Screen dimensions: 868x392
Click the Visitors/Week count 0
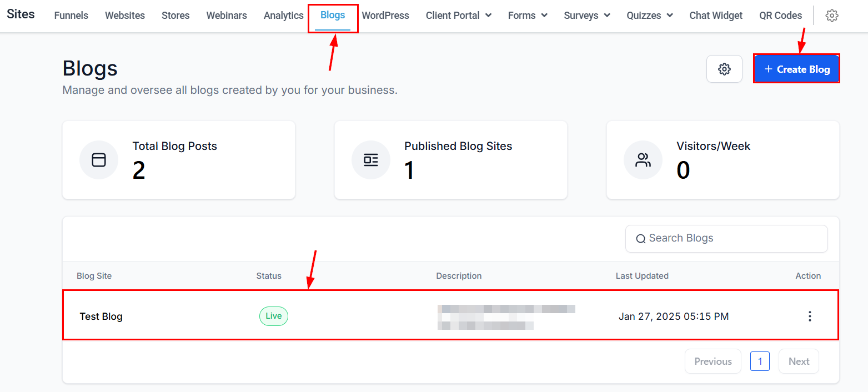[x=683, y=170]
